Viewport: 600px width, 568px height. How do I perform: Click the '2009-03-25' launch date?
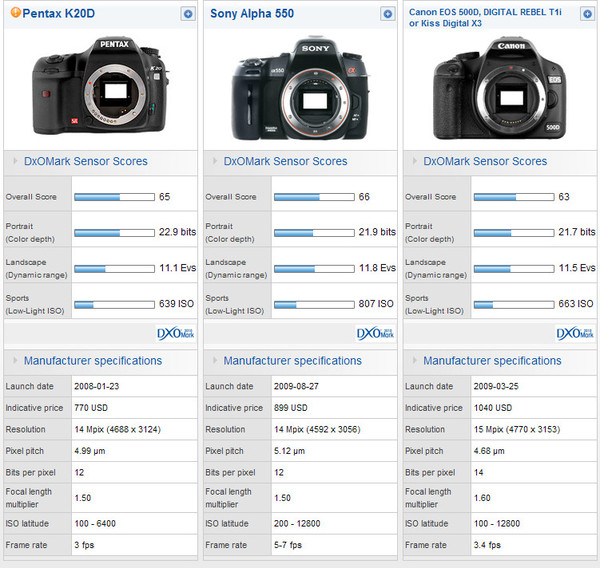[496, 386]
